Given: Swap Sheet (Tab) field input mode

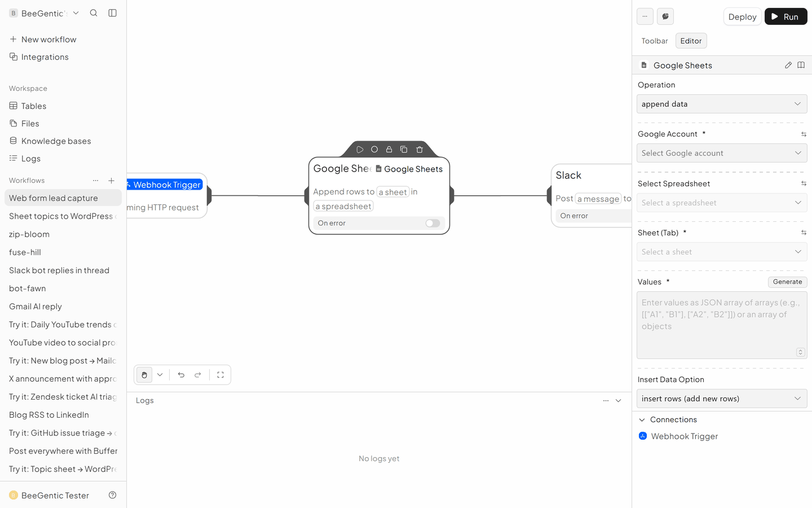Looking at the screenshot, I should tap(804, 233).
